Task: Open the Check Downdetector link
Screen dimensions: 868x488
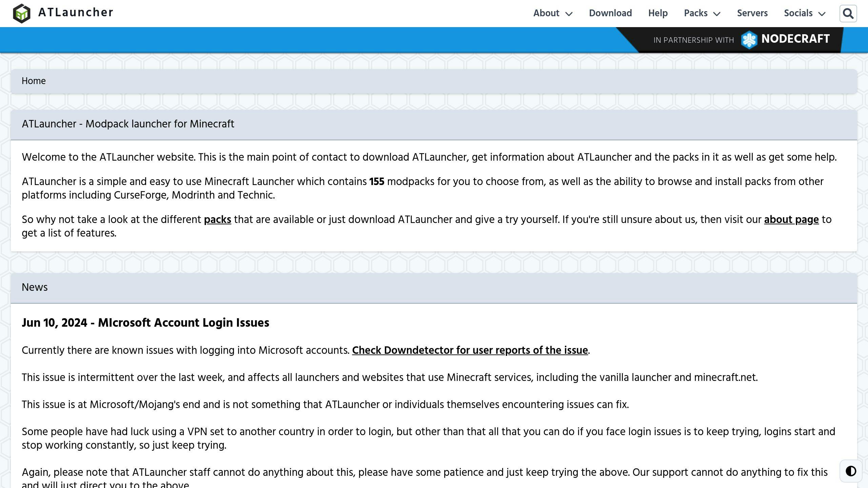Action: [470, 350]
